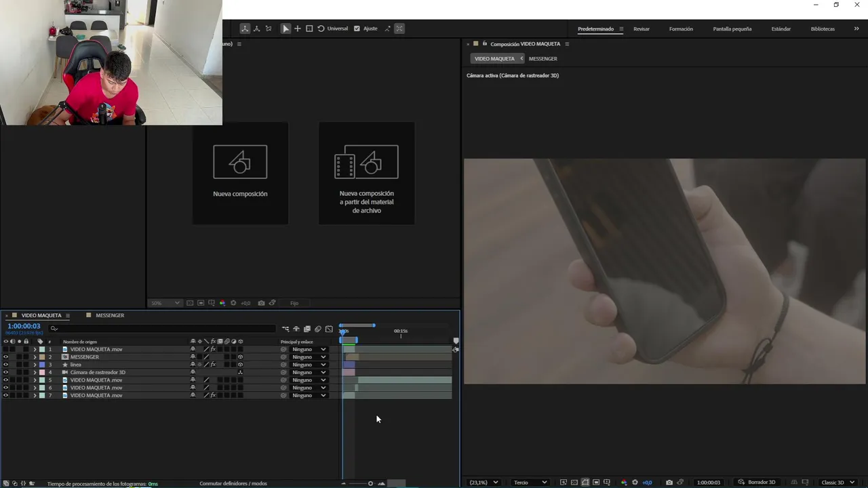Open the Tercio resolution dropdown
The width and height of the screenshot is (868, 488).
point(530,483)
